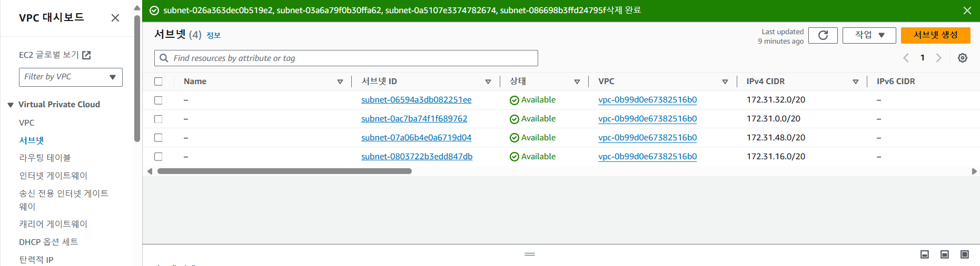Click the table horizontal scrollbar thumb
Viewport: 980px width, 266px height.
click(284, 171)
